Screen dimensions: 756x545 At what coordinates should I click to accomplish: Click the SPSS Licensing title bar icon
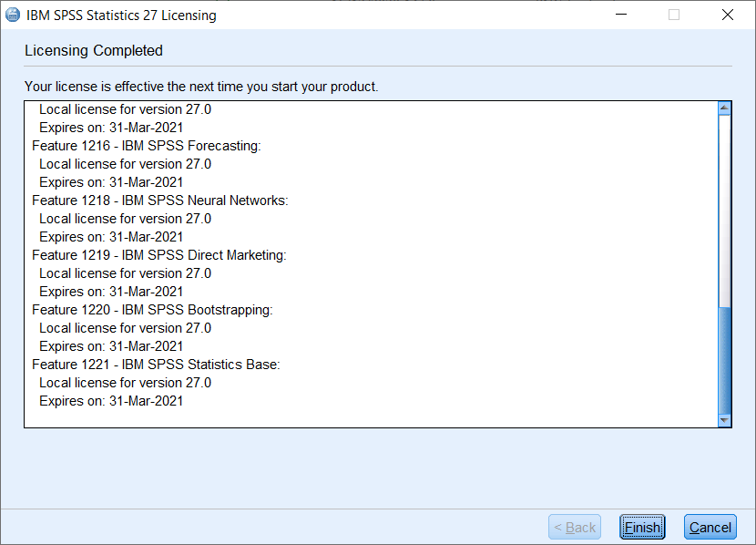(13, 15)
